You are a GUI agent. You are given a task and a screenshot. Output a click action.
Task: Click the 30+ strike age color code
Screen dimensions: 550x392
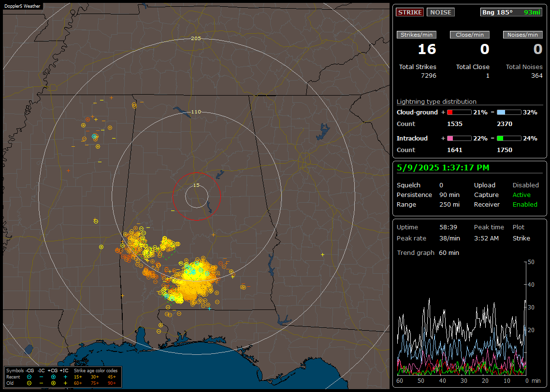pos(95,377)
